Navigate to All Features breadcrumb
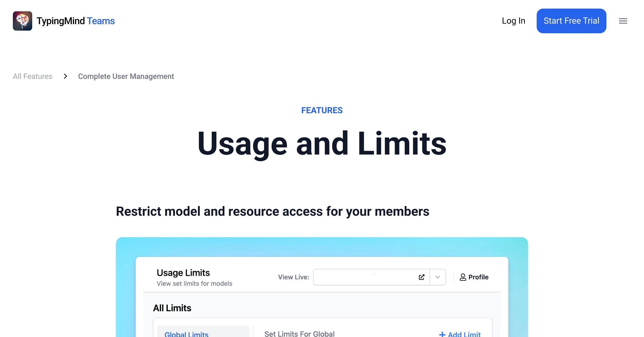 32,76
